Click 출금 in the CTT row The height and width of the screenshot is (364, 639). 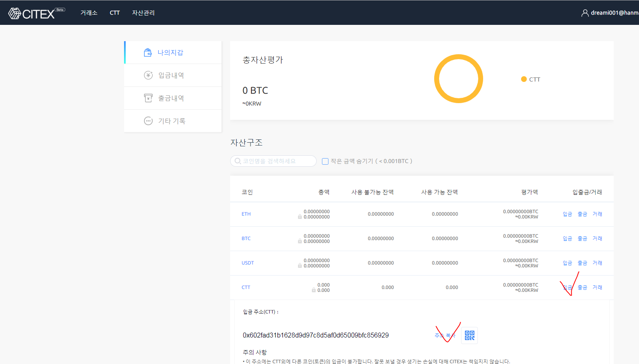click(x=582, y=287)
